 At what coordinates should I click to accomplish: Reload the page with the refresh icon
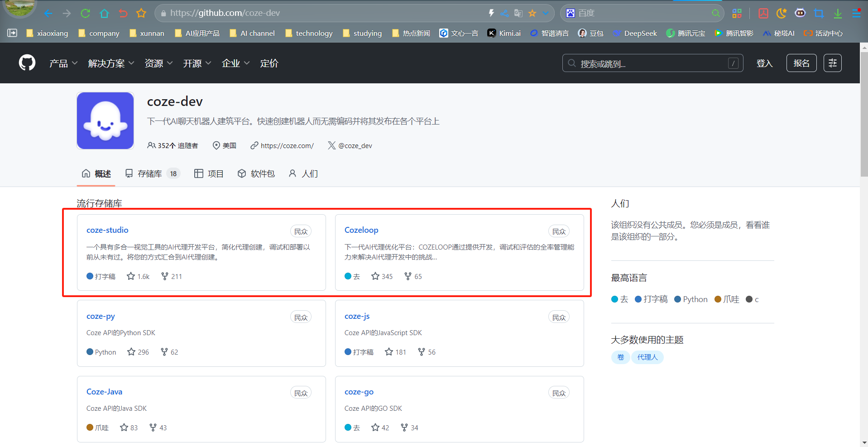point(85,14)
